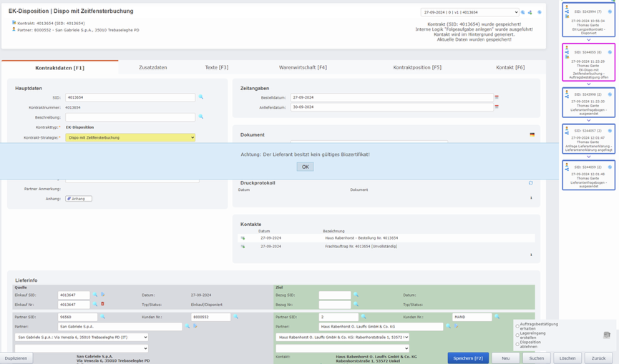
Task: Confirm the Biozertifikat warning with OK
Action: (x=305, y=167)
